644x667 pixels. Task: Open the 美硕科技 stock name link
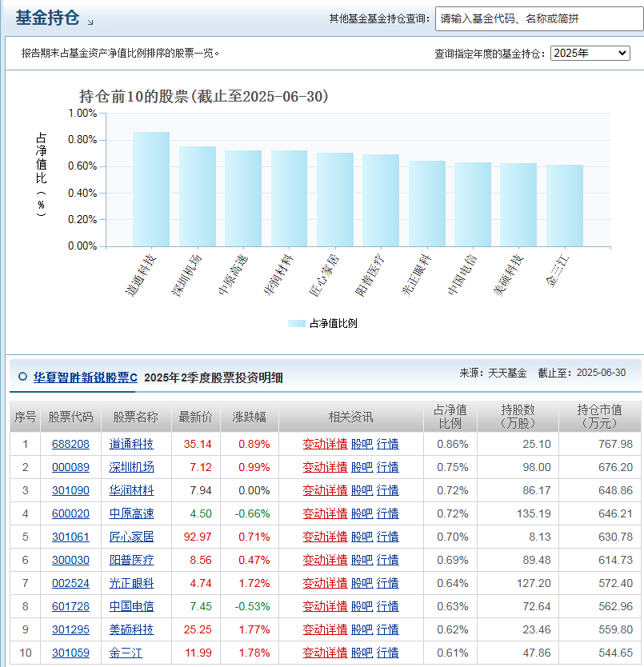[131, 629]
